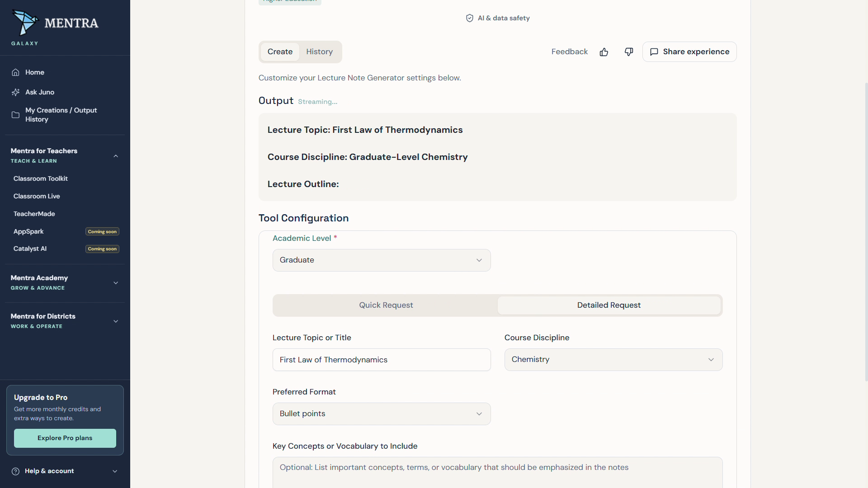Click the 'Lecture Topic: First Law of Thermodynamics' output line
The height and width of the screenshot is (488, 868).
coord(365,130)
